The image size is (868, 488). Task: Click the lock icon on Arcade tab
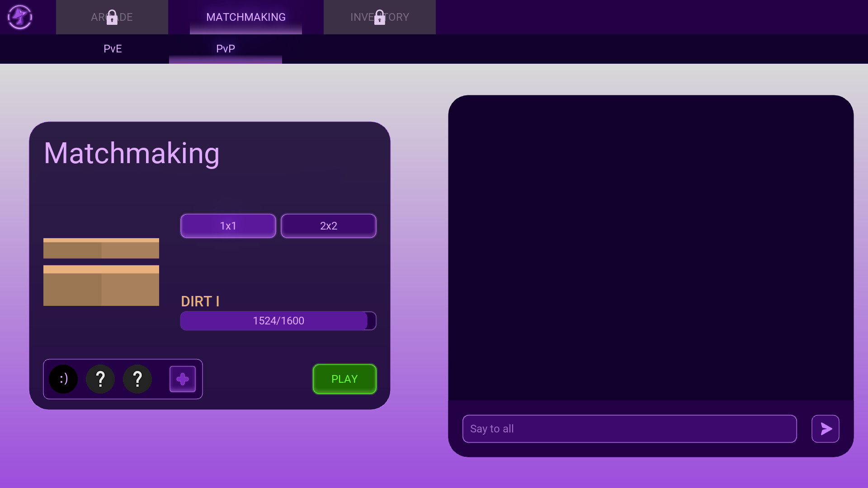click(x=112, y=17)
